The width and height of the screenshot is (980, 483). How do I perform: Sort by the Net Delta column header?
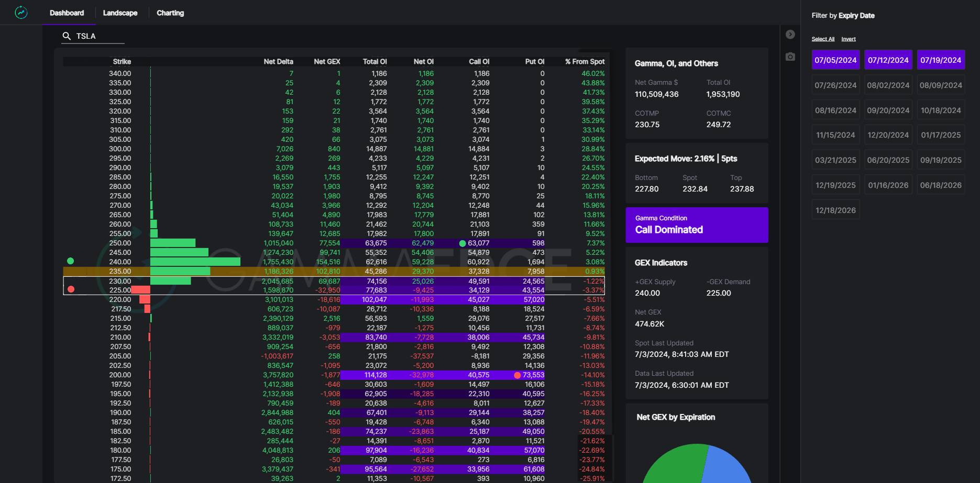pos(278,62)
